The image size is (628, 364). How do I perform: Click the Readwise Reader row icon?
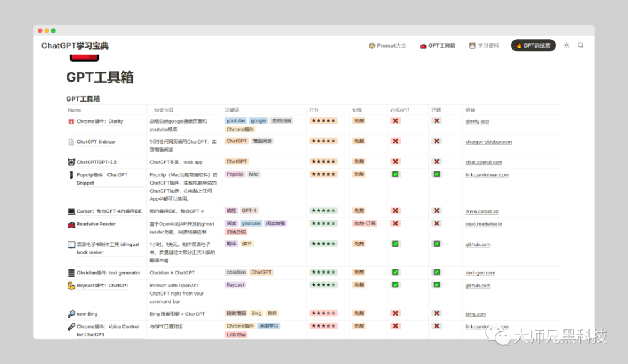coord(72,224)
